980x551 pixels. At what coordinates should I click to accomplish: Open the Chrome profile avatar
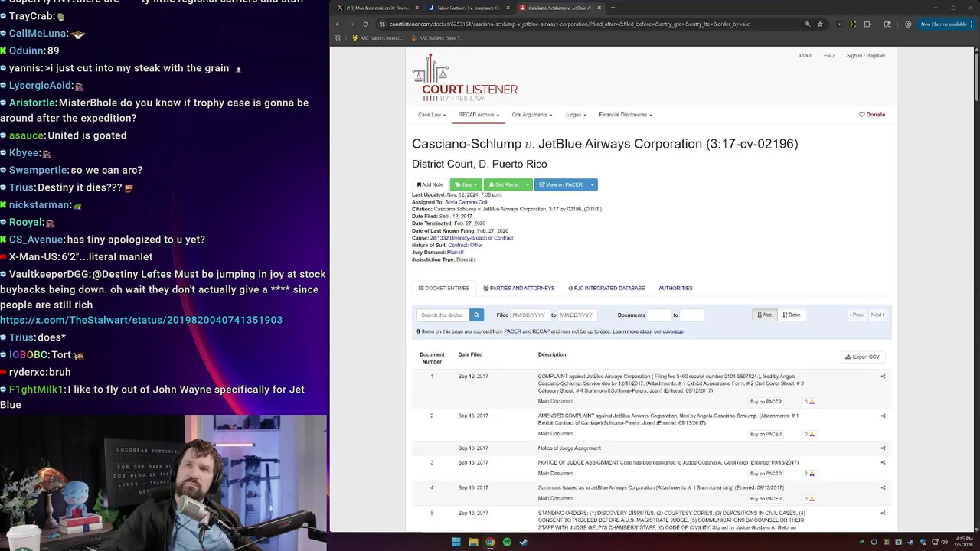tap(908, 24)
